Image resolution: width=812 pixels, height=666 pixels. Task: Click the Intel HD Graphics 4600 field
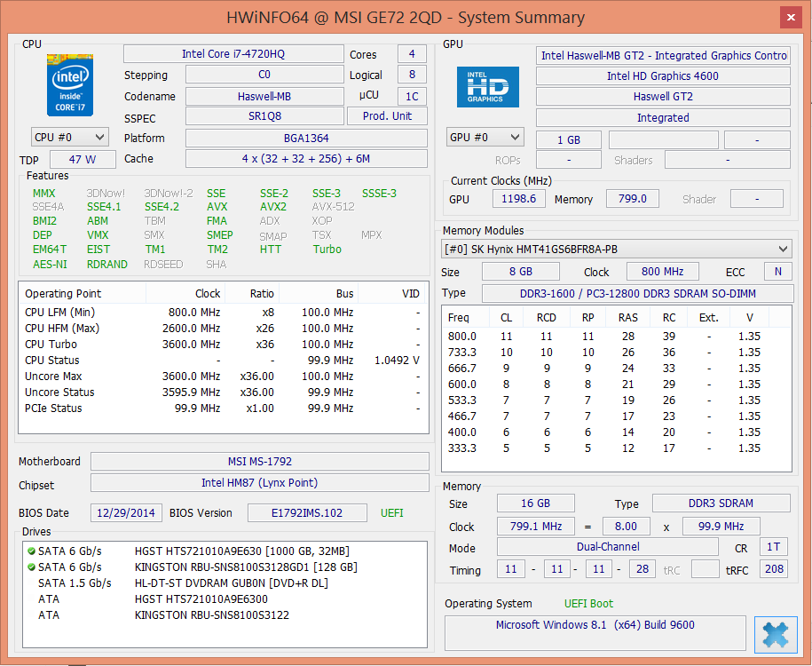(x=663, y=76)
